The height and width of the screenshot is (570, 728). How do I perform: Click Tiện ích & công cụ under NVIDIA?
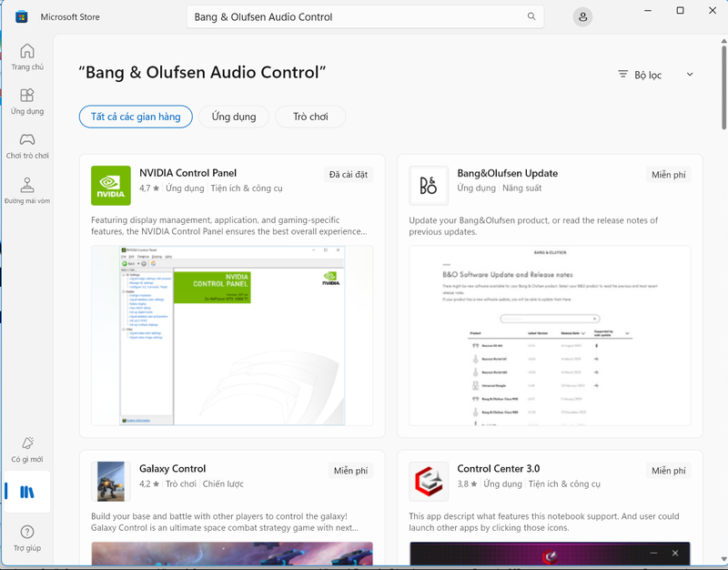247,188
